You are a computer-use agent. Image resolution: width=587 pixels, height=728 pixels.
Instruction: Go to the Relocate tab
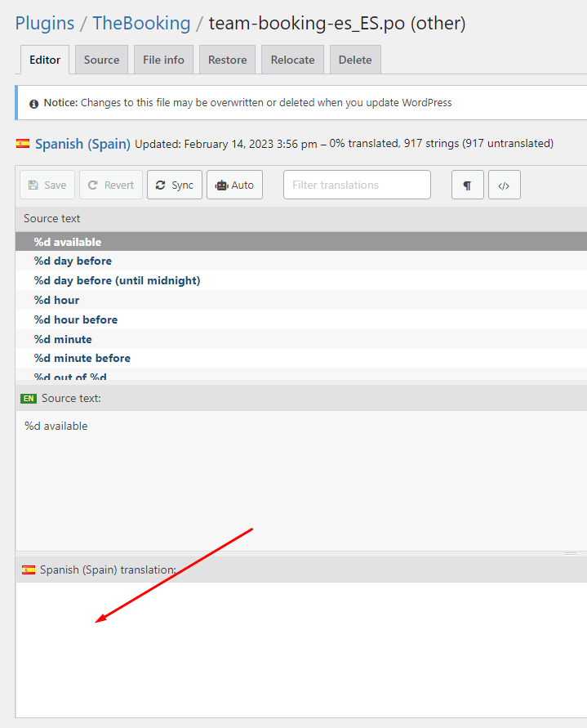point(292,60)
